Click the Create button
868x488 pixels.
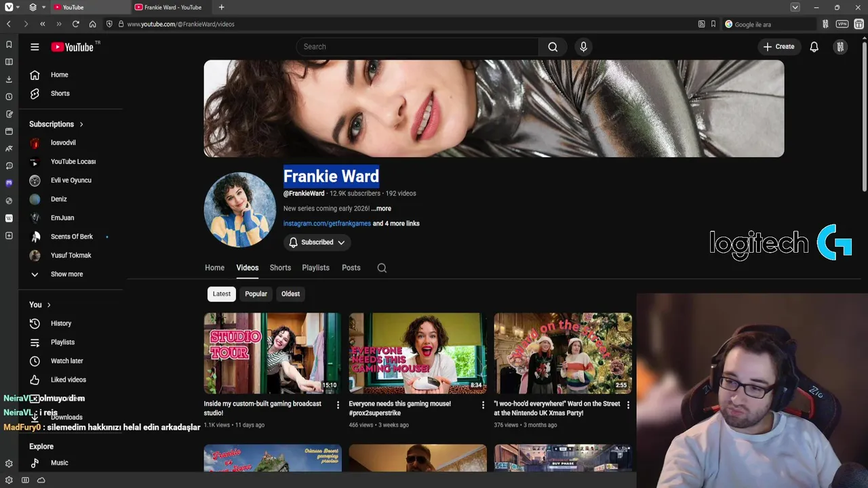click(778, 47)
